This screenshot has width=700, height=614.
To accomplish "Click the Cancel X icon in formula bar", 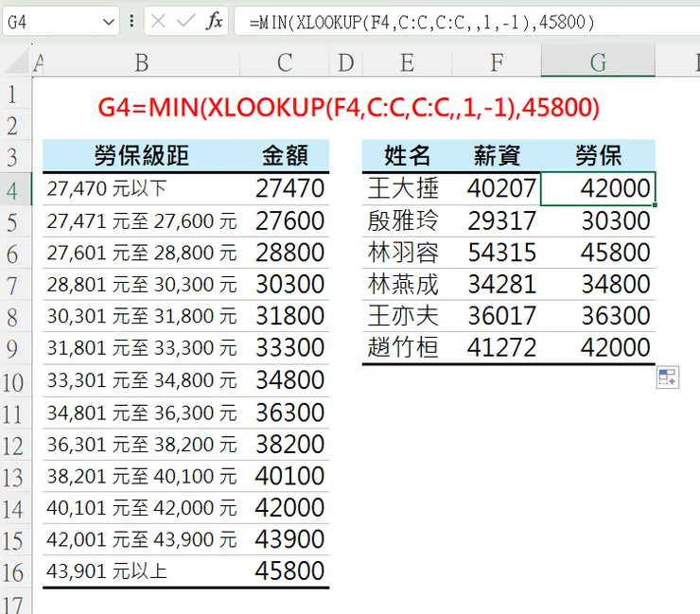I will coord(158,21).
